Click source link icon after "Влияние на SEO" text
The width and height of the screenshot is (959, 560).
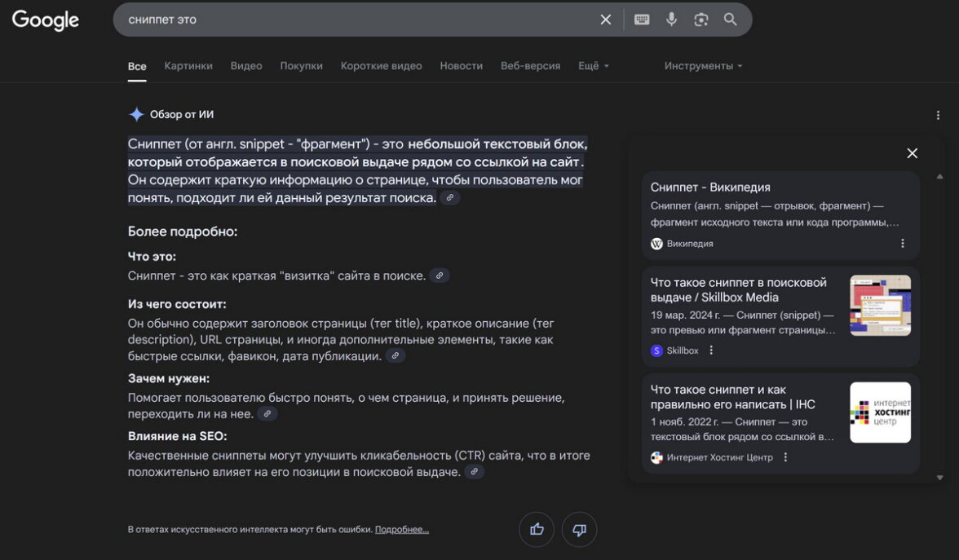coord(474,472)
